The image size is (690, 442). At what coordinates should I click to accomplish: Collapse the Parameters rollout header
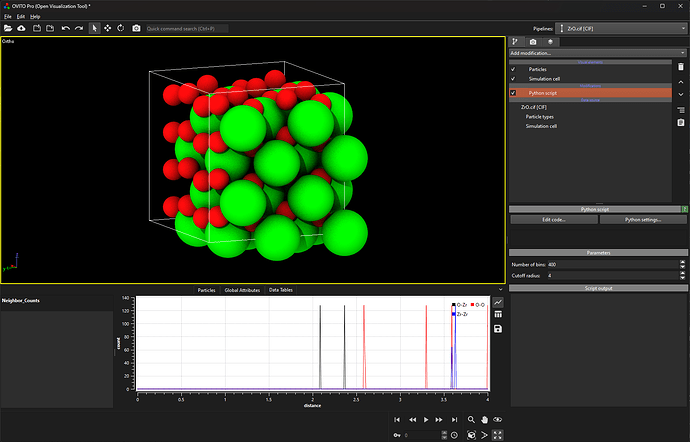598,253
